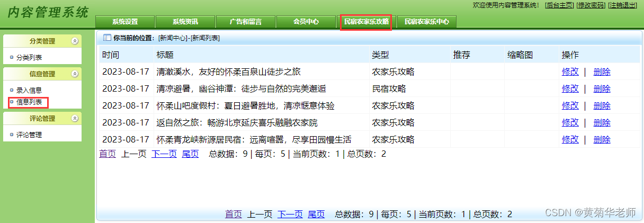The width and height of the screenshot is (644, 223).
Task: Open 评论管理 sidebar link
Action: coord(29,135)
